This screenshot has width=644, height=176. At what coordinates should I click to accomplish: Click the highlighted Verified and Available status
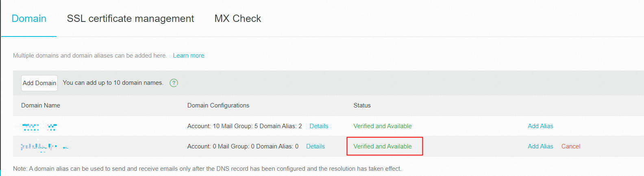382,146
